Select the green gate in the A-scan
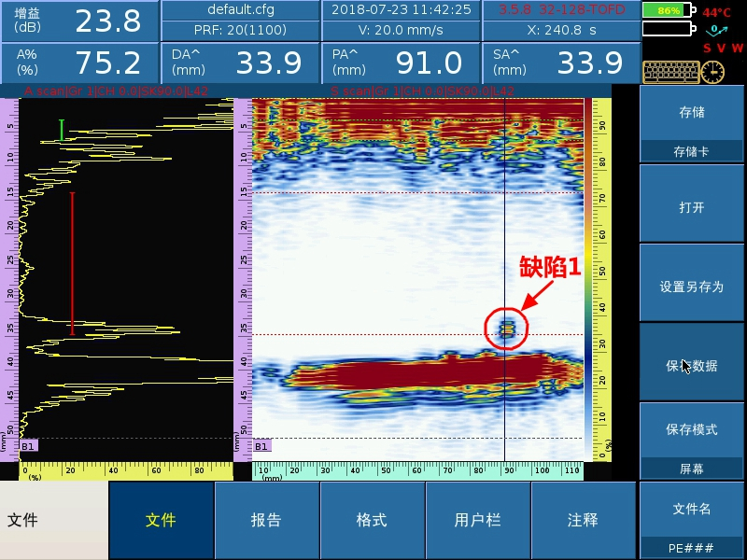Screen dimensions: 747x560 point(62,131)
